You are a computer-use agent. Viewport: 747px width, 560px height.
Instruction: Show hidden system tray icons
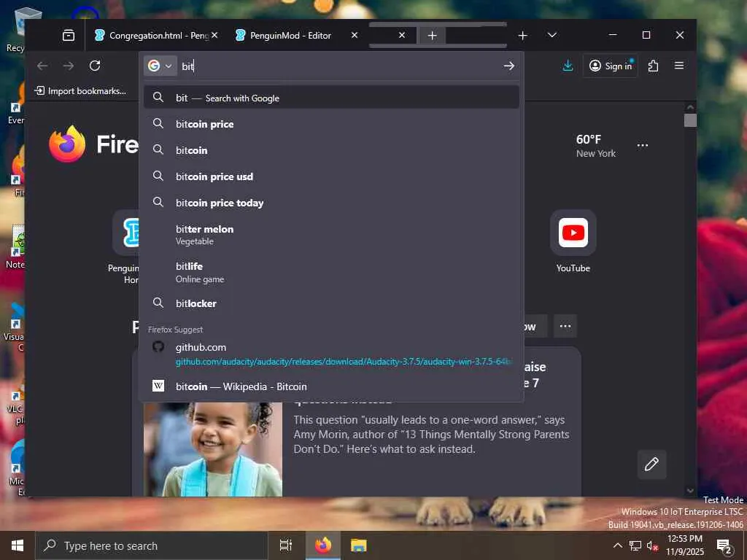pos(617,545)
